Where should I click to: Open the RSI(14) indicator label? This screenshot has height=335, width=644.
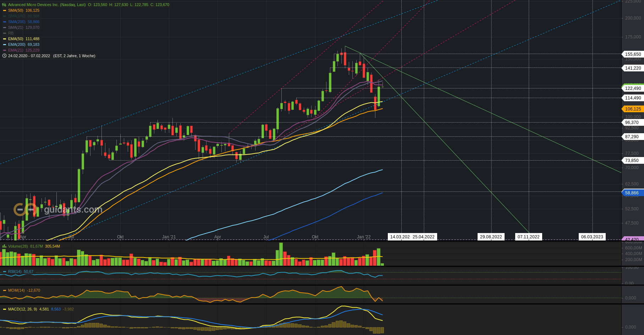(x=15, y=271)
